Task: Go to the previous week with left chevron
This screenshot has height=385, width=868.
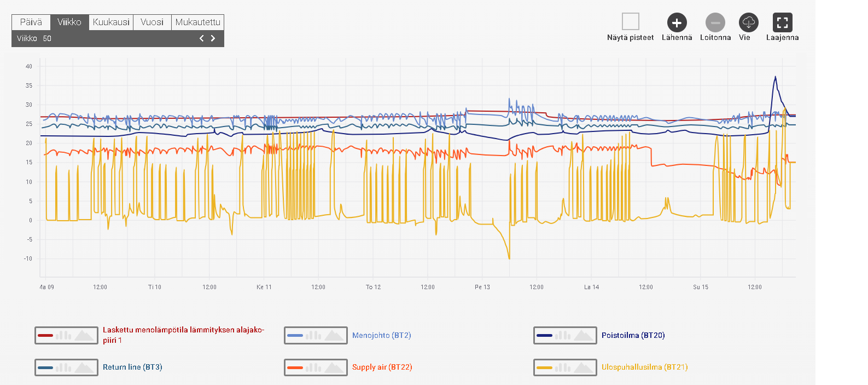Action: point(201,38)
